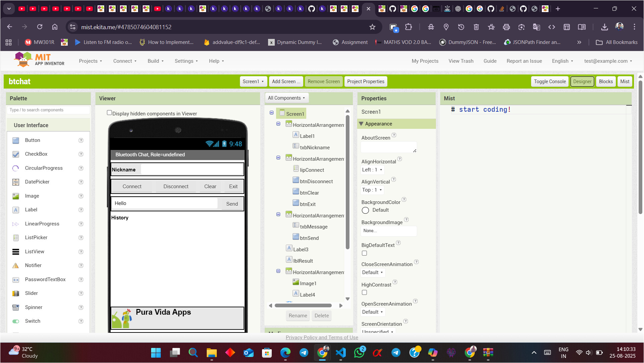This screenshot has height=363, width=644.
Task: Open Privacy Policy and Terms of Use link
Action: (322, 338)
